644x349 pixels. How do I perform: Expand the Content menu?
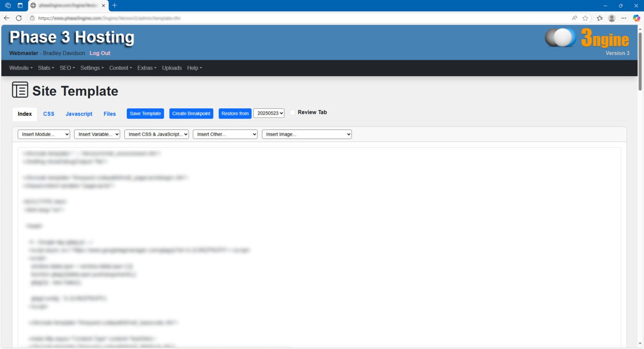pyautogui.click(x=120, y=68)
